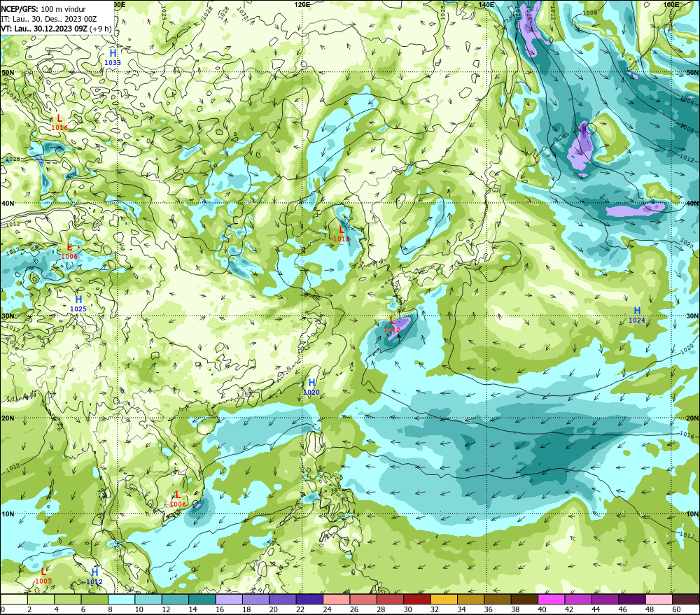700x615 pixels.
Task: Pick the magenta 40-42 legend swatch
Action: click(x=552, y=599)
